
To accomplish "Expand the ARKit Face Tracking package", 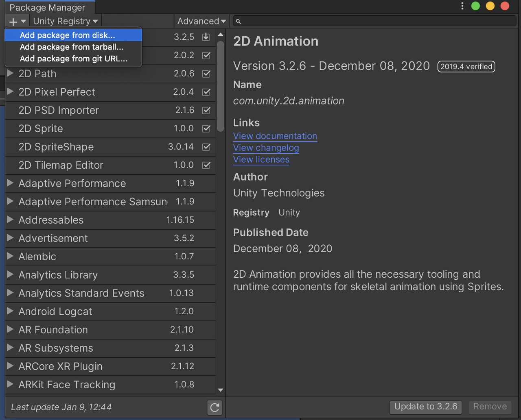I will coord(11,384).
